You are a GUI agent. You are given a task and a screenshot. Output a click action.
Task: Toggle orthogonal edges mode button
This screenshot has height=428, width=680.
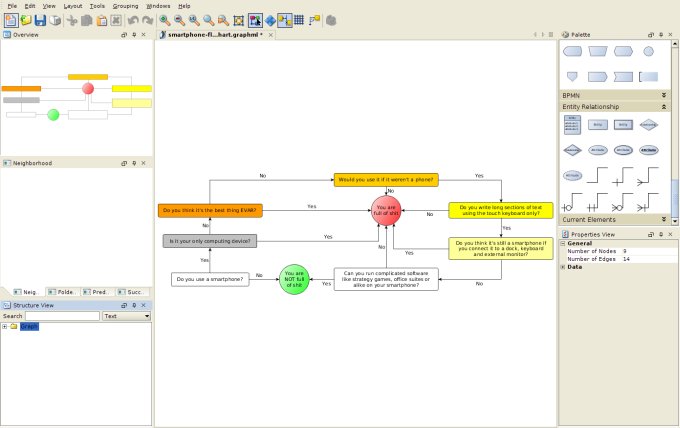coord(285,20)
